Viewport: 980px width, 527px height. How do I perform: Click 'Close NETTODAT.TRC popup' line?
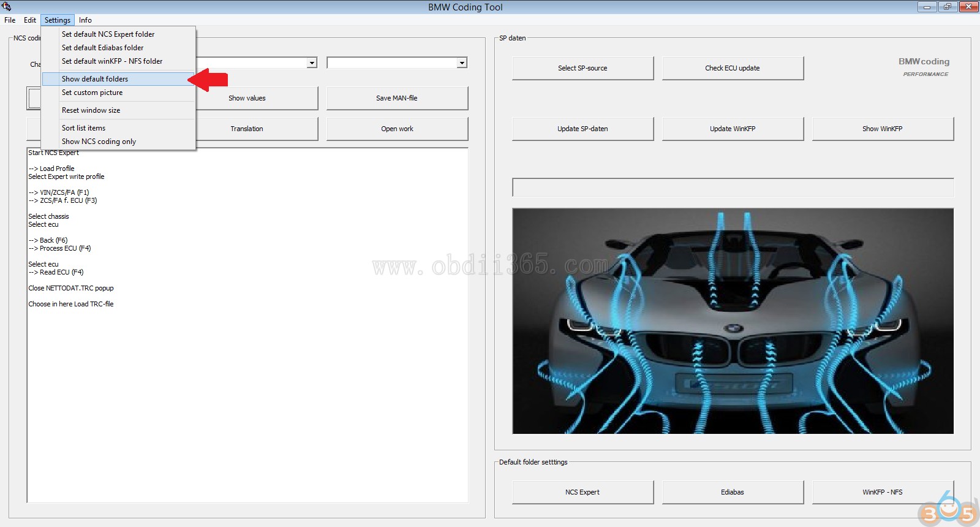71,288
